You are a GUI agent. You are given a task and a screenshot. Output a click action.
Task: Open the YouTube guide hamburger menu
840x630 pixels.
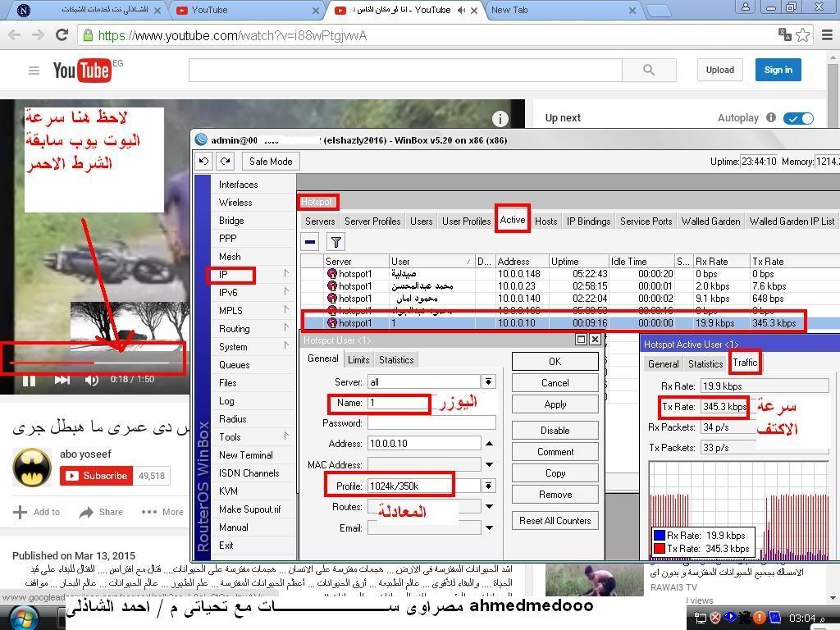tap(34, 71)
